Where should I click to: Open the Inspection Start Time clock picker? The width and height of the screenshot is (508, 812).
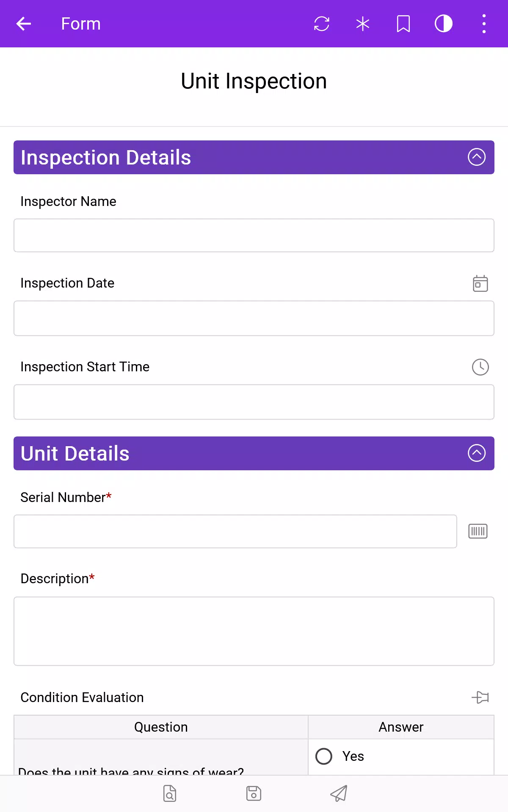[480, 367]
